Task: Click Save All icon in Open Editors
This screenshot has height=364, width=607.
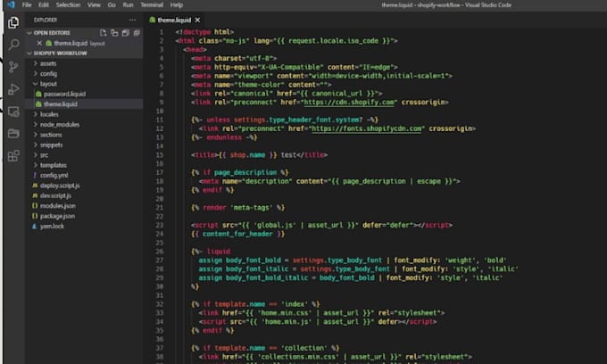Action: (126, 33)
